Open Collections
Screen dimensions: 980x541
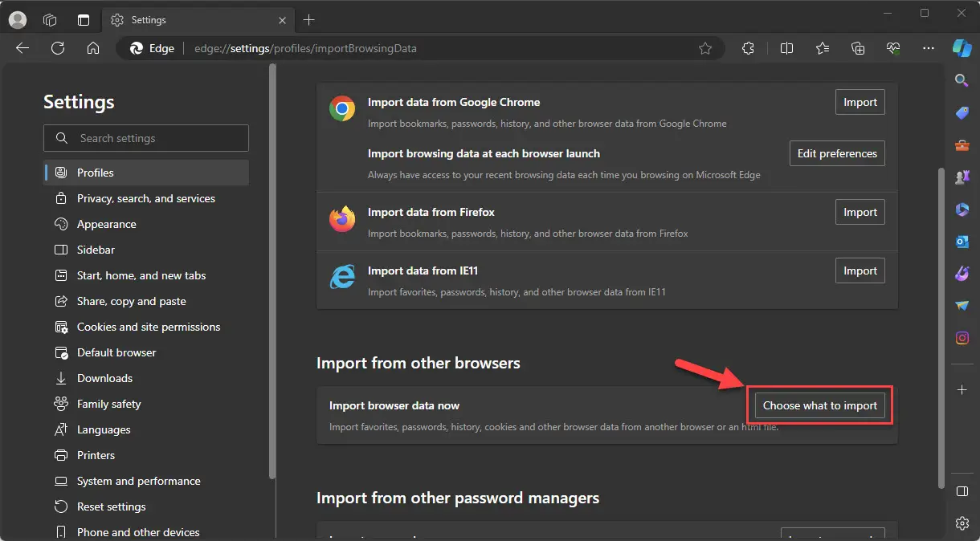(x=858, y=48)
